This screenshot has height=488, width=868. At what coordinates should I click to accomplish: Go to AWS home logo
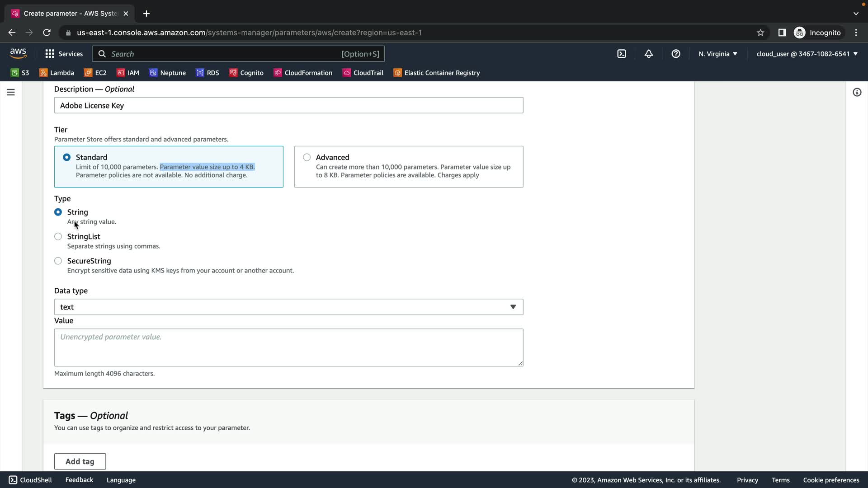tap(18, 53)
